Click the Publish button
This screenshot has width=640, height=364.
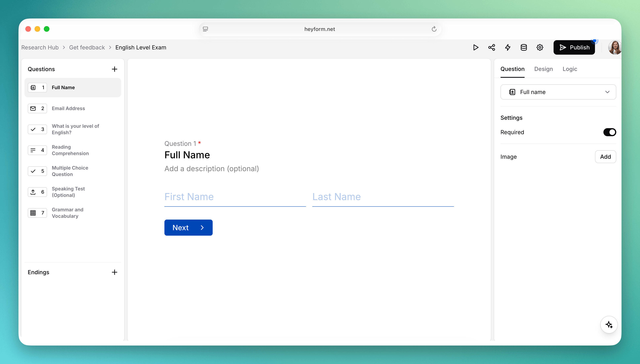click(574, 47)
